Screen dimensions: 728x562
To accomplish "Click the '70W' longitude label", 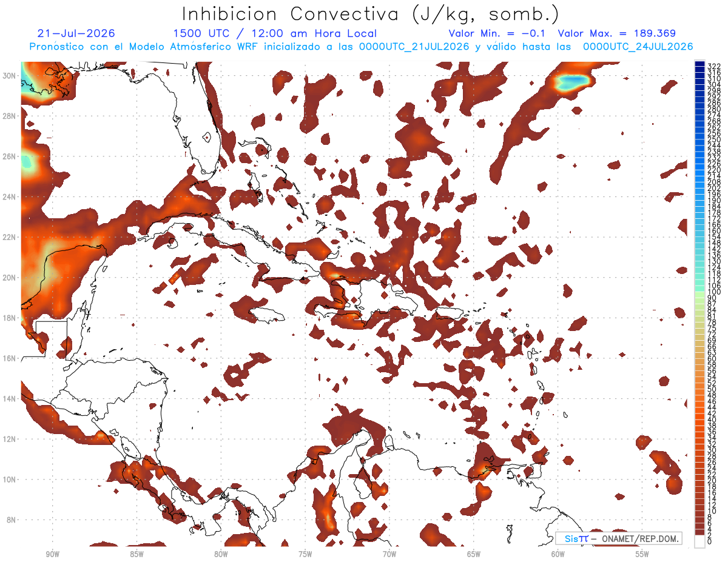I will pos(389,554).
